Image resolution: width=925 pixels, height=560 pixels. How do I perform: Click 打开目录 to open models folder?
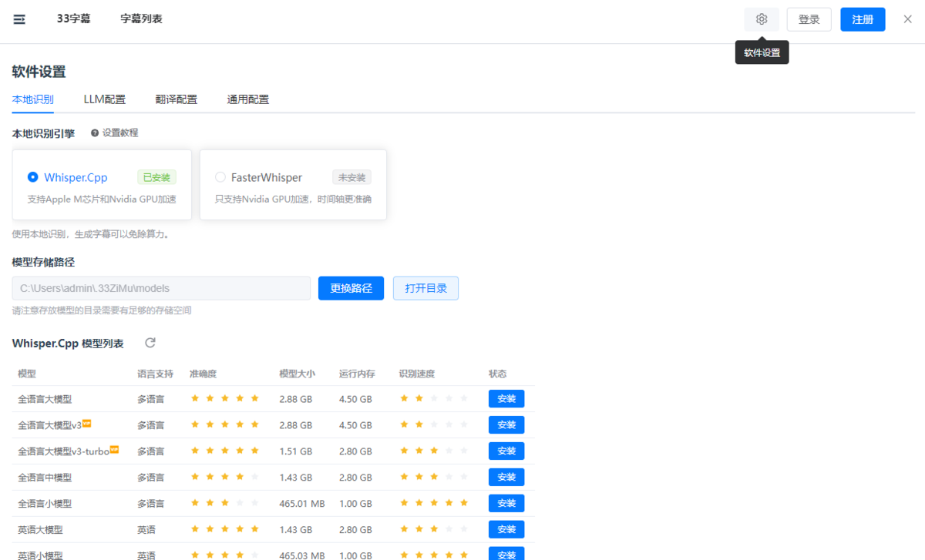click(x=425, y=288)
